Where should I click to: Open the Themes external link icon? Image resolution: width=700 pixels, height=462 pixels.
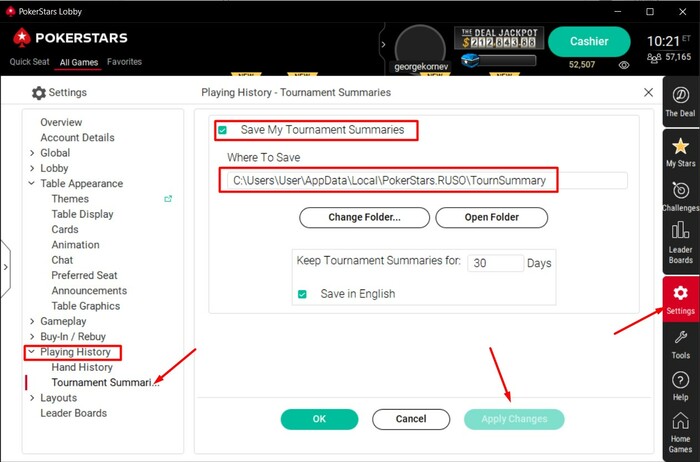(168, 199)
